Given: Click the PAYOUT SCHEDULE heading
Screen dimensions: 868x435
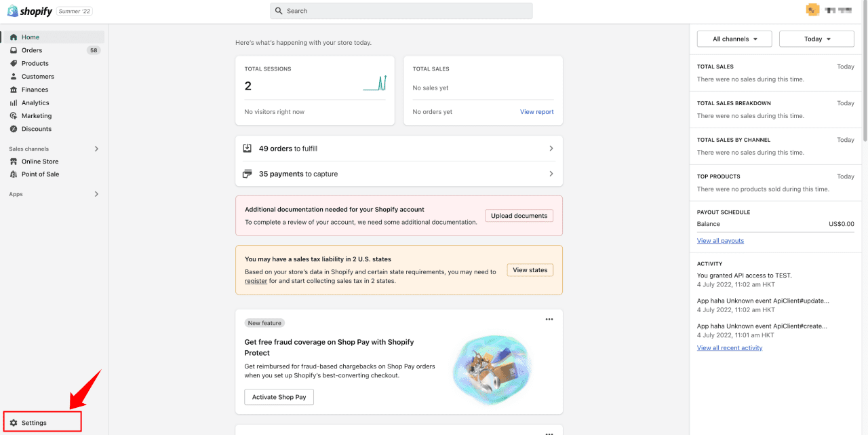Looking at the screenshot, I should [724, 212].
